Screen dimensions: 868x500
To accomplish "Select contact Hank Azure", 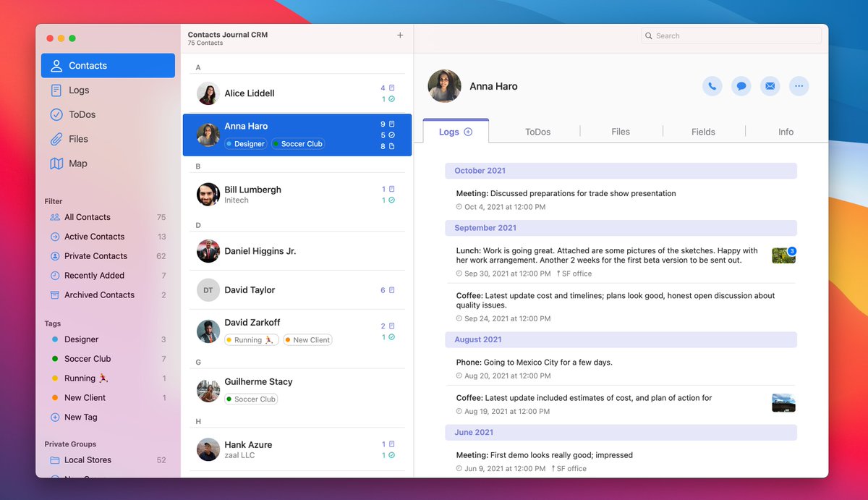I will (x=297, y=449).
